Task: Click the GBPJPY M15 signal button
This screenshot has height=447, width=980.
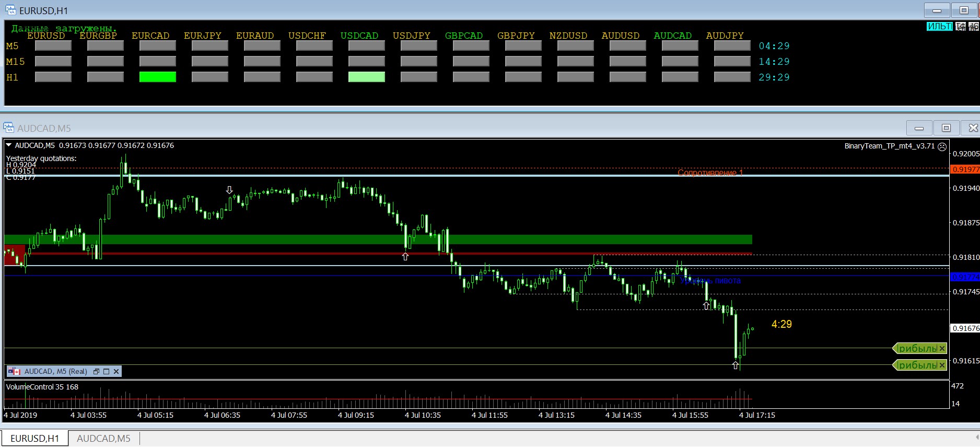Action: [523, 62]
